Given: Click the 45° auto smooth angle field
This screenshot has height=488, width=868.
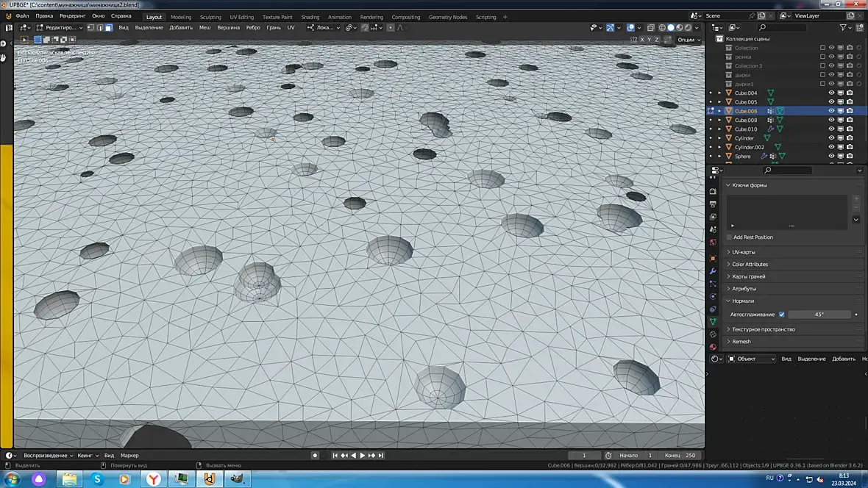Looking at the screenshot, I should 819,315.
